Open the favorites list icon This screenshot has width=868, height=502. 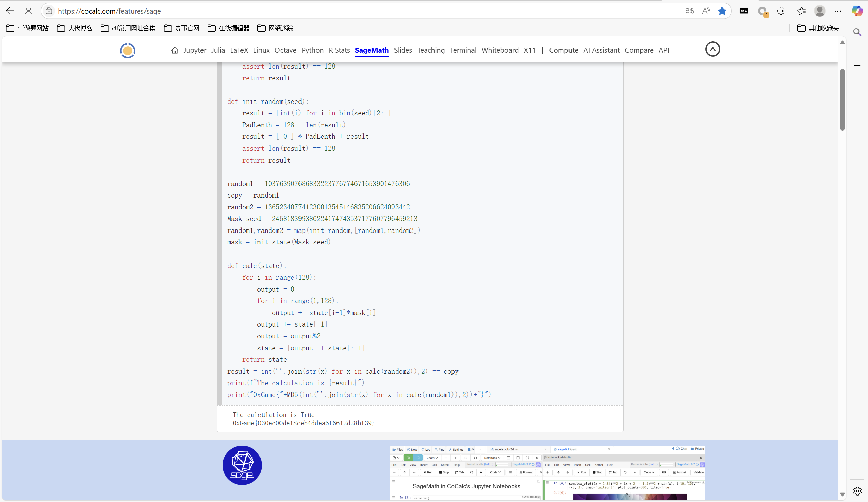tap(801, 11)
